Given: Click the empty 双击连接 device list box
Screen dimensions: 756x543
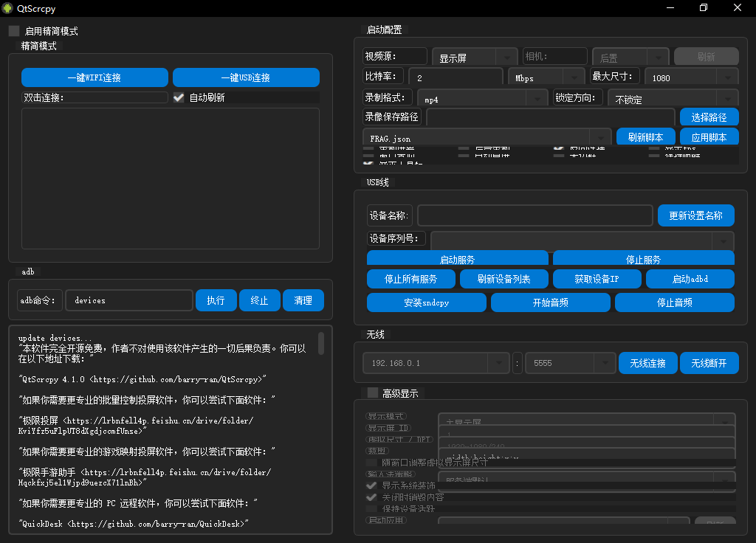Looking at the screenshot, I should [171, 179].
